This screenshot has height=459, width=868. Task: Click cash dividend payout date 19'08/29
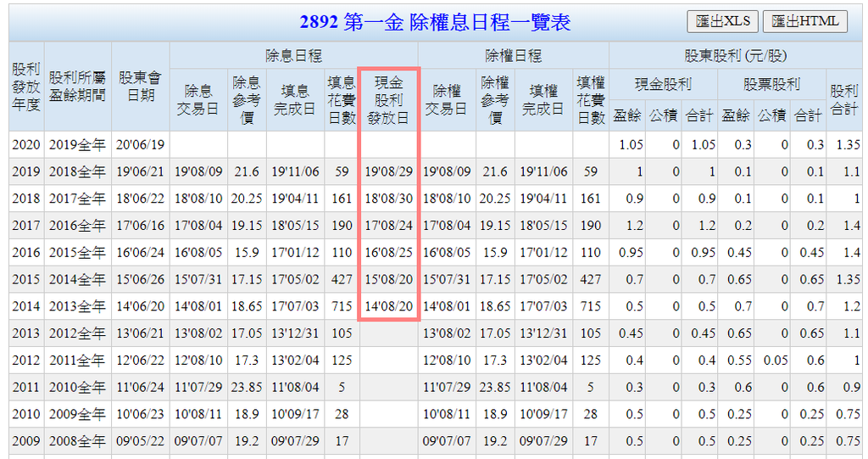click(388, 172)
